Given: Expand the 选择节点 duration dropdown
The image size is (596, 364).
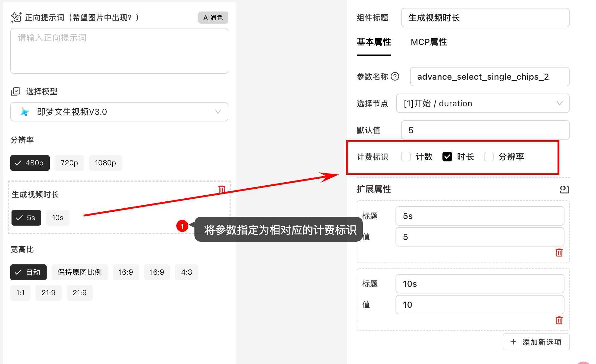Looking at the screenshot, I should tap(483, 103).
